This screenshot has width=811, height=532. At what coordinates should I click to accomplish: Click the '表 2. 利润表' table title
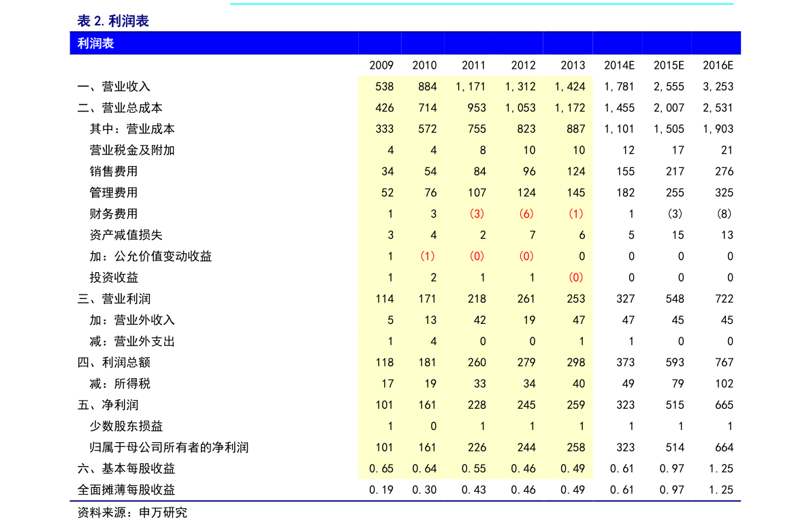pyautogui.click(x=113, y=21)
